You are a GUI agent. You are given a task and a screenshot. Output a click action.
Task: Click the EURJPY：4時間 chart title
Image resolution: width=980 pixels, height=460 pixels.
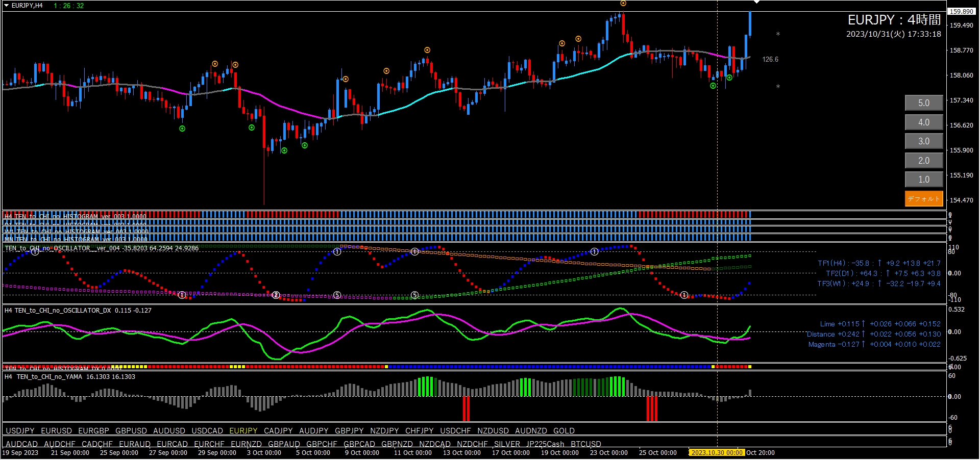click(x=894, y=20)
